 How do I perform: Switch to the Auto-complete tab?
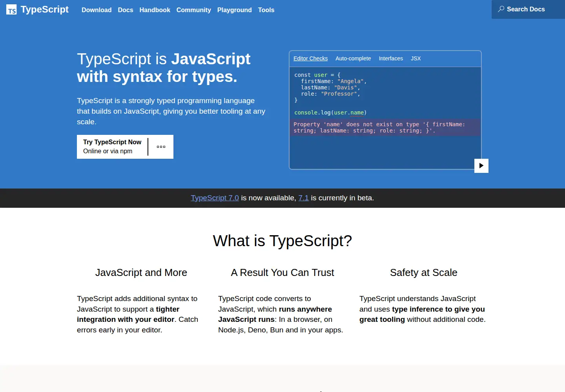tap(353, 58)
